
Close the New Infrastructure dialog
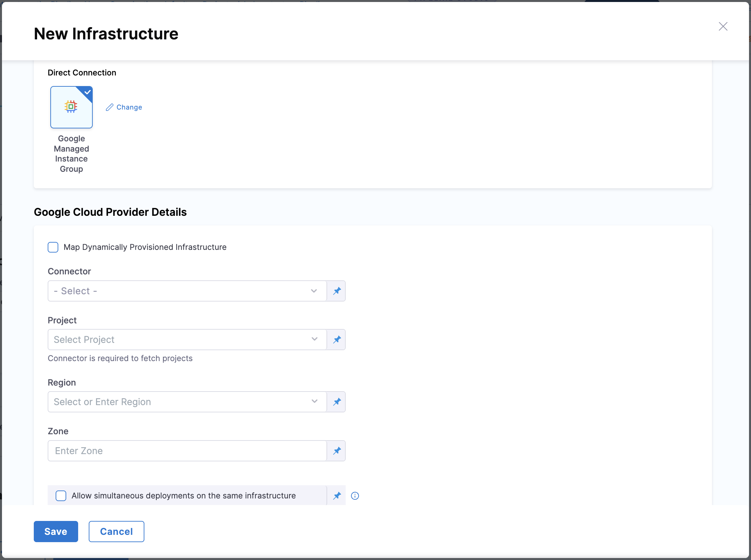click(x=723, y=26)
